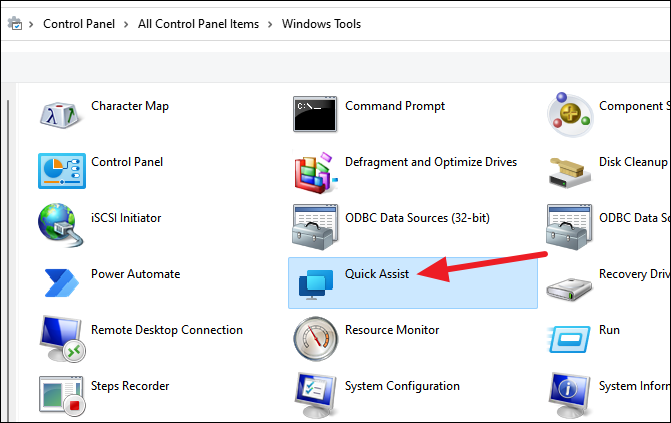Expand the chevron before Control Panel breadcrumb
The image size is (671, 423).
pyautogui.click(x=31, y=24)
